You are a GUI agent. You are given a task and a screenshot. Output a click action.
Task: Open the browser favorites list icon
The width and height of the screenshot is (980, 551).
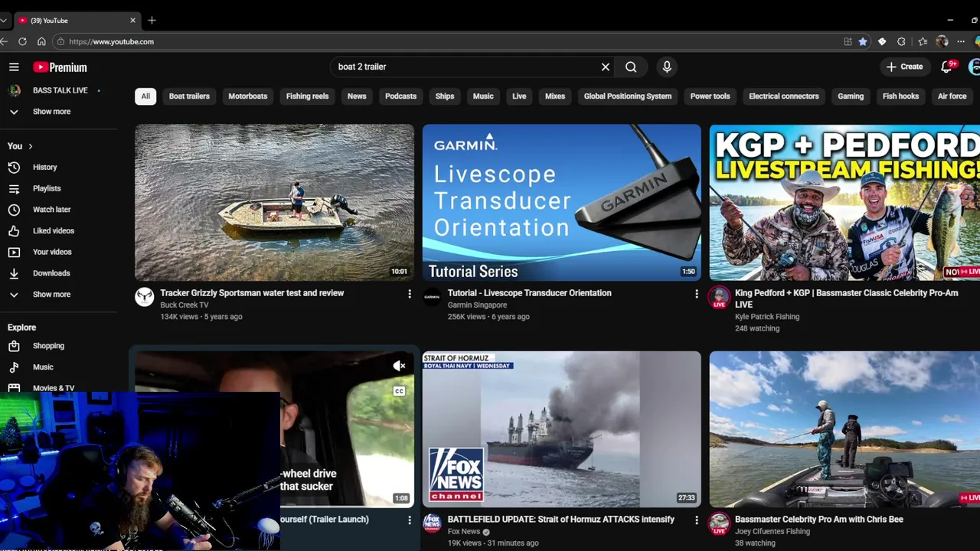pos(923,41)
